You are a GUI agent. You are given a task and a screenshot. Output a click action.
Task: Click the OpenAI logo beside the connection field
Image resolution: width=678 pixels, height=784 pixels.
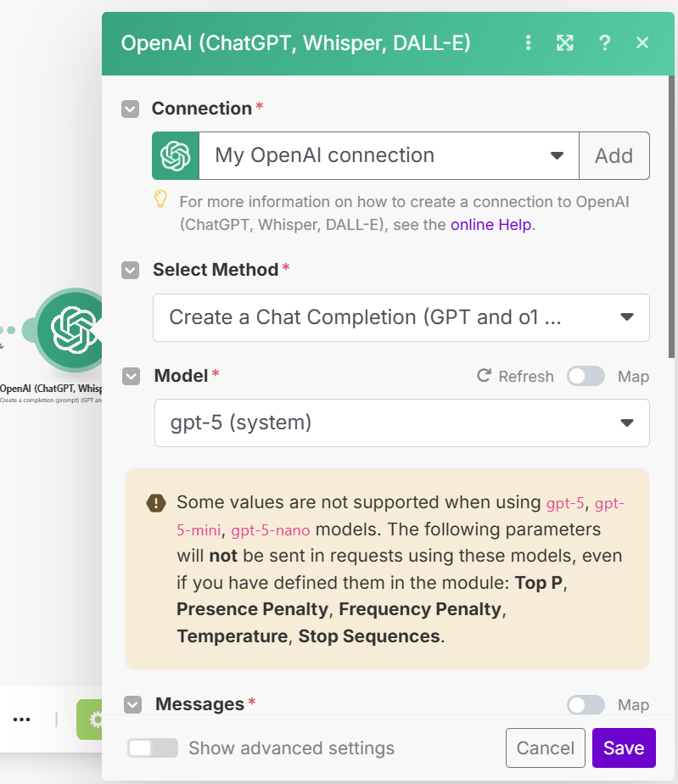pos(176,155)
